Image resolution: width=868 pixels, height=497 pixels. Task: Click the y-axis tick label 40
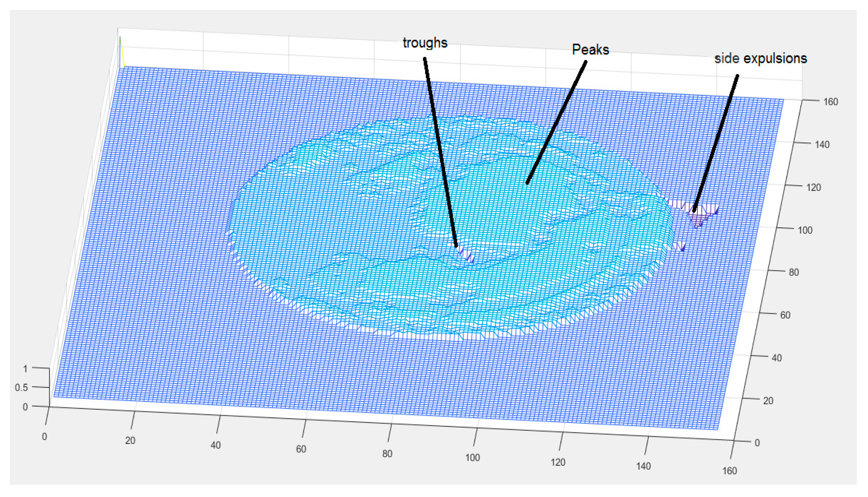[x=776, y=358]
